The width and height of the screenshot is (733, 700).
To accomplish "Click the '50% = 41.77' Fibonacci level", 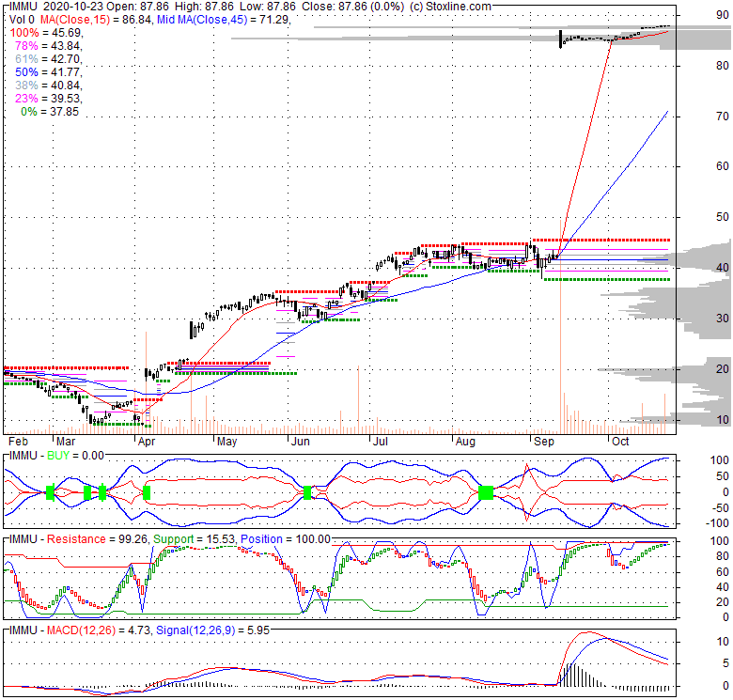I will [49, 72].
